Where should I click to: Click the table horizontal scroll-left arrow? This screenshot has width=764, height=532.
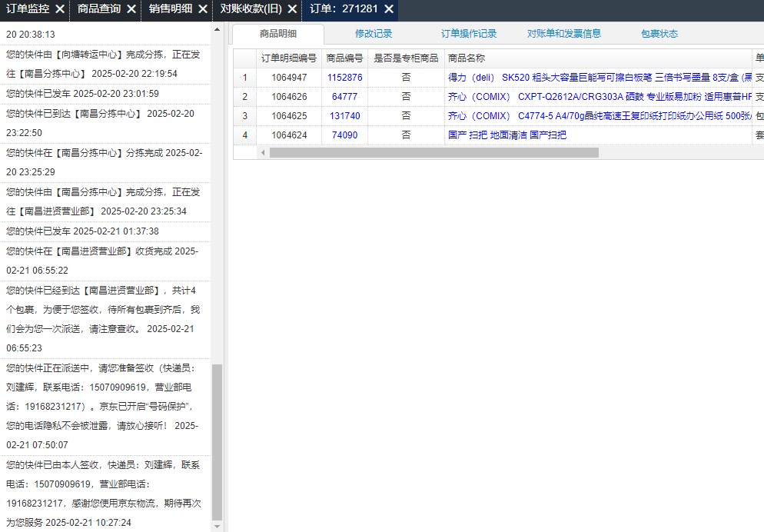click(x=263, y=152)
